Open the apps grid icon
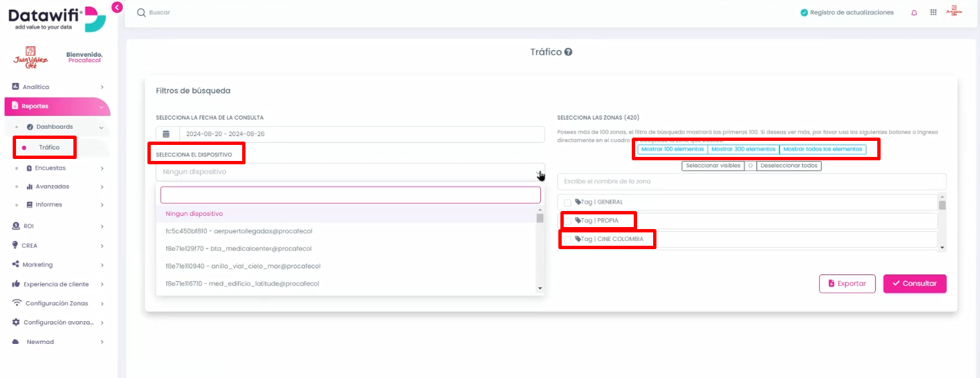980x378 pixels. tap(933, 12)
